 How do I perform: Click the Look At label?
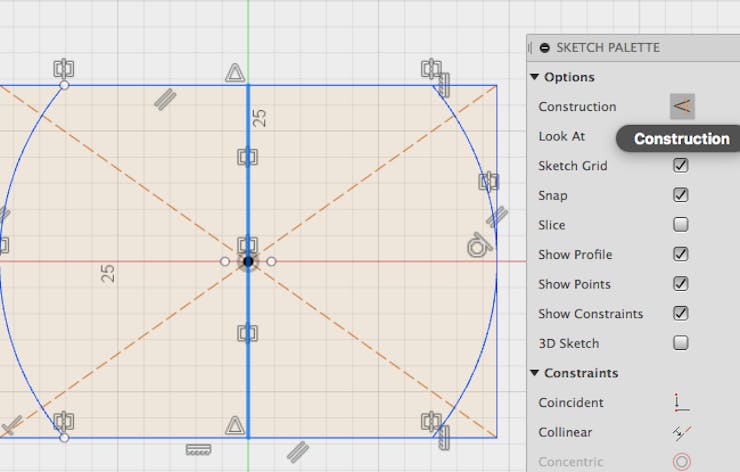(562, 136)
